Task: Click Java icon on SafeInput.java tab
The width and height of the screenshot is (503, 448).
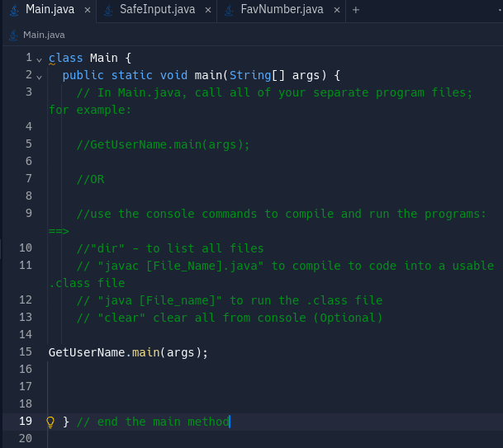Action: pos(109,10)
